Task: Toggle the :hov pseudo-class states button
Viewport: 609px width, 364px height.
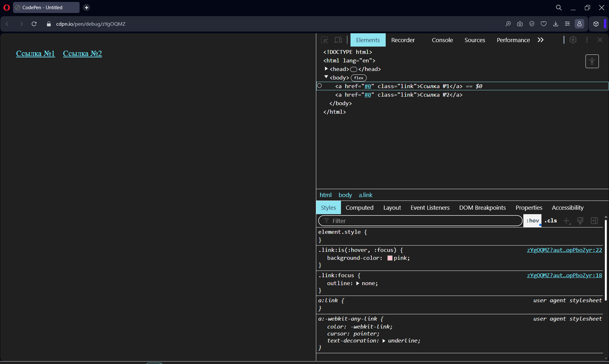Action: [532, 220]
